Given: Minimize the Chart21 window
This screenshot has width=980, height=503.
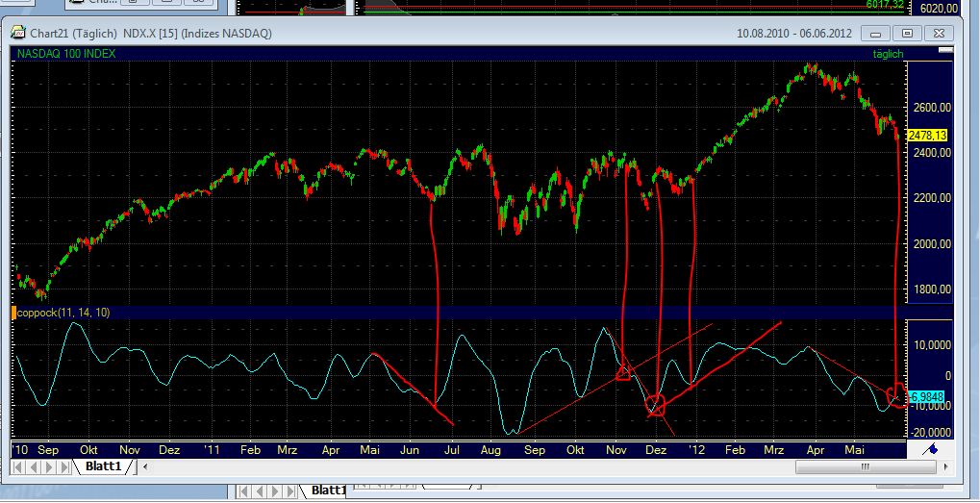Looking at the screenshot, I should tap(875, 33).
